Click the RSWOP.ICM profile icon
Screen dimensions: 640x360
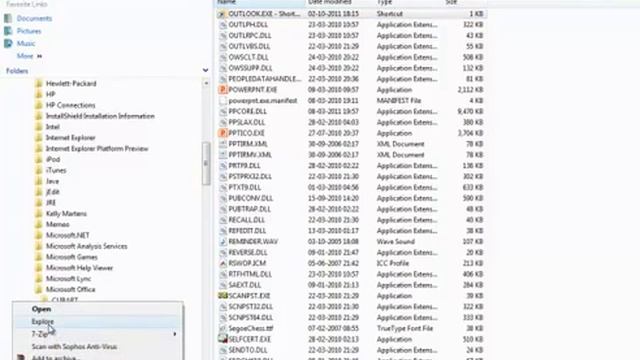point(222,263)
